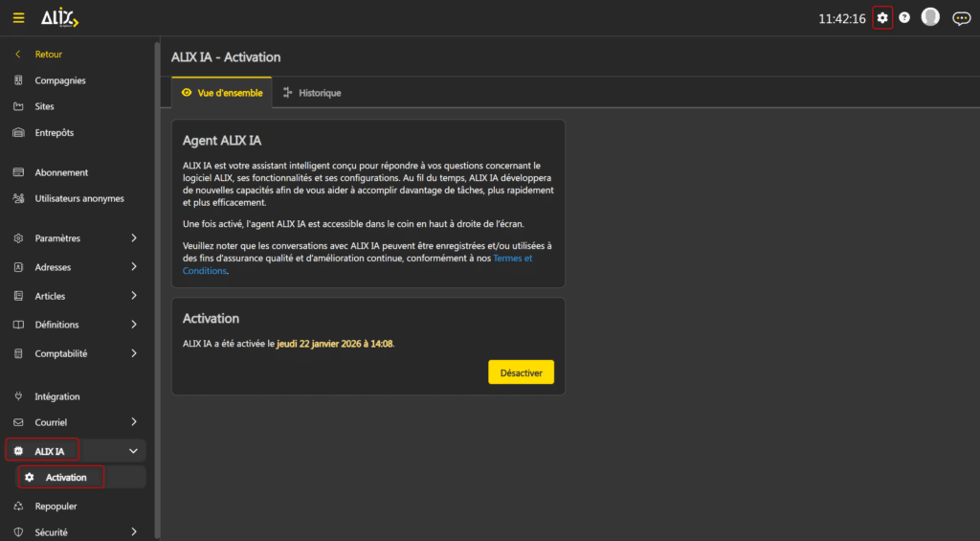
Task: Expand the Paramètres submenu chevron
Action: pyautogui.click(x=133, y=238)
